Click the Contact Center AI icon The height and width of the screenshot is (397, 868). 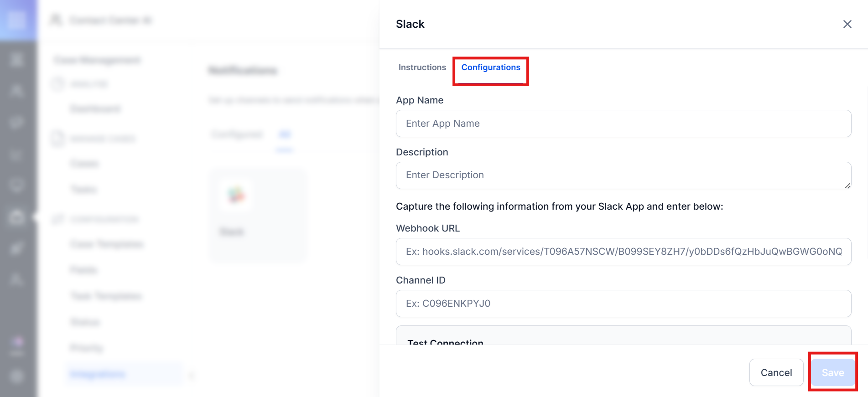[56, 20]
